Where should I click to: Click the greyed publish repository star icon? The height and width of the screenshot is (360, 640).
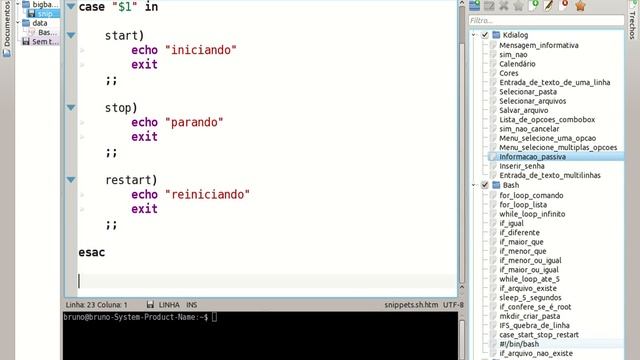click(x=519, y=5)
